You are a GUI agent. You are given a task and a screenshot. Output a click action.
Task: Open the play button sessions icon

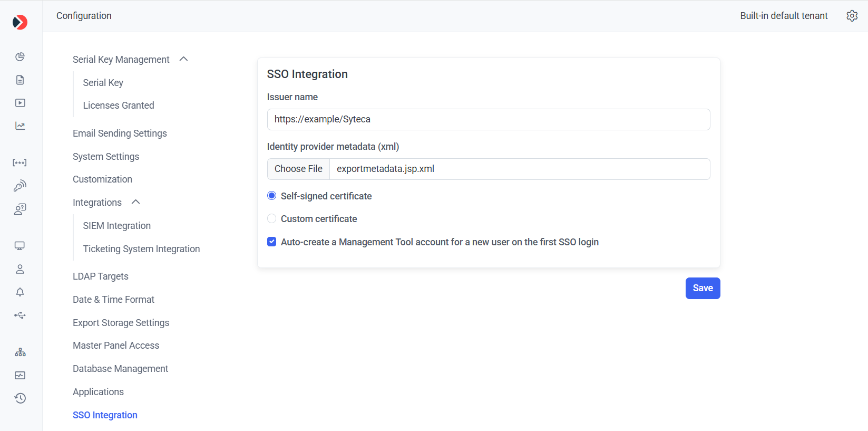20,103
